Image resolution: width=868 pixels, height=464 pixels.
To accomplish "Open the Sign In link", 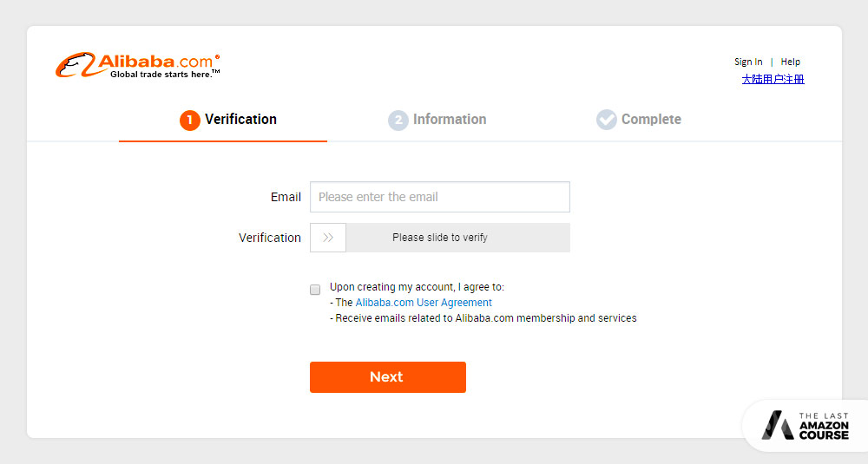I will pos(748,62).
